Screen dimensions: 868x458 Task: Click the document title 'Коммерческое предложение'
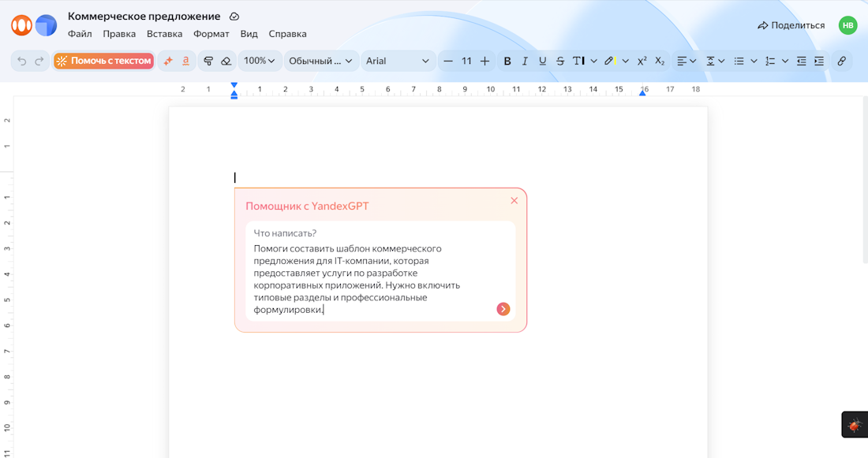144,17
